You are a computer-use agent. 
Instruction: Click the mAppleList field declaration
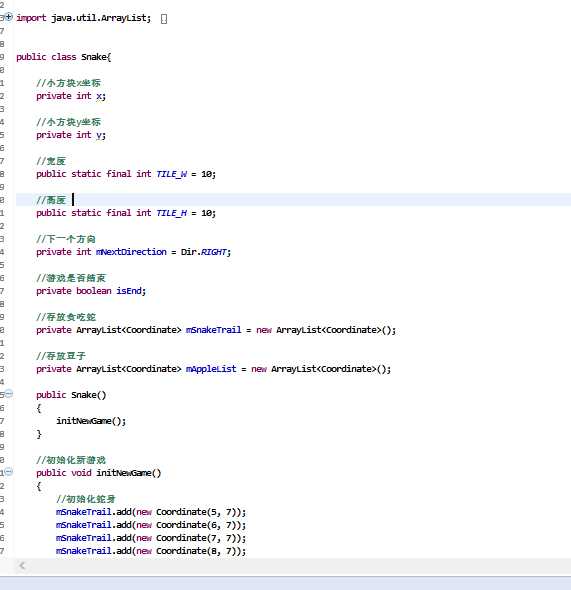coord(213,369)
